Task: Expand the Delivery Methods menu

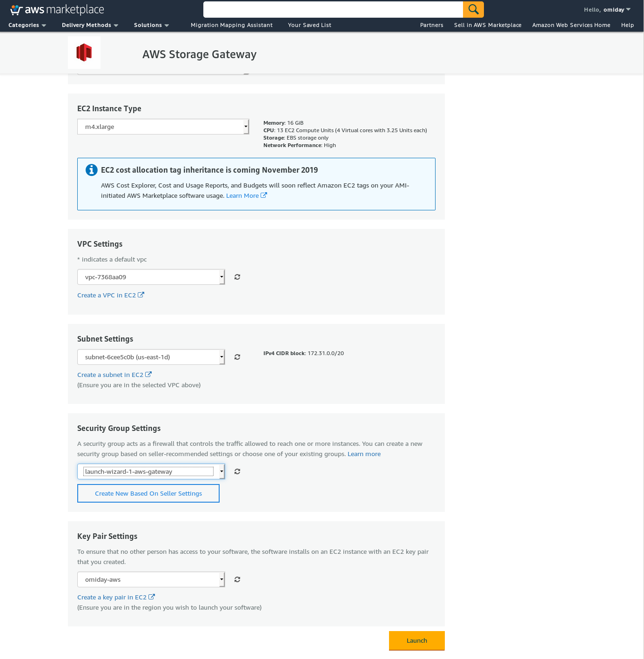Action: [90, 25]
